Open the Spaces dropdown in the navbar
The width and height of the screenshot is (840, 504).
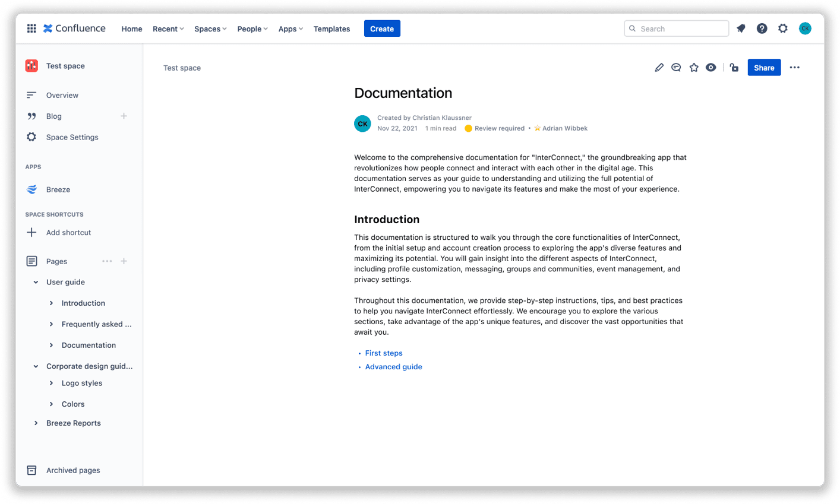(x=210, y=28)
